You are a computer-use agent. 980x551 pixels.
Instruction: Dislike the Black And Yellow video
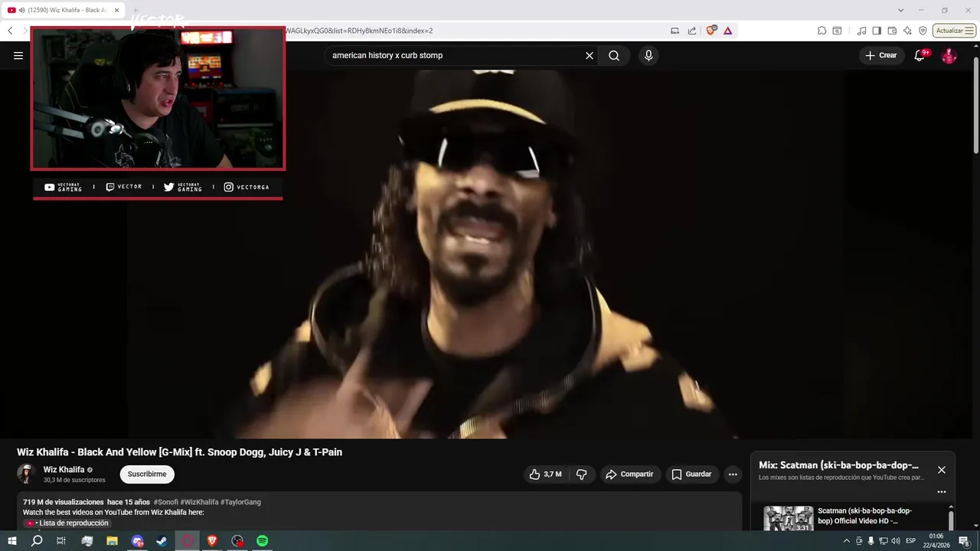pos(582,474)
